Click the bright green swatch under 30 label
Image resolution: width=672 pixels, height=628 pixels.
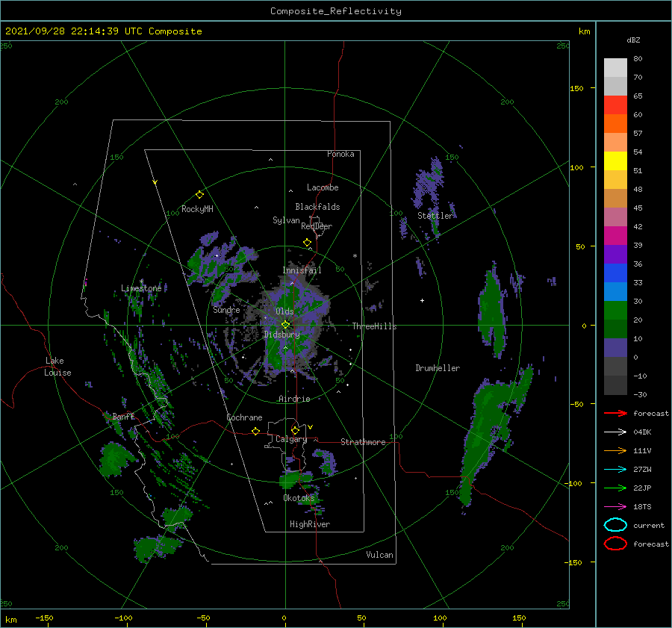point(615,310)
